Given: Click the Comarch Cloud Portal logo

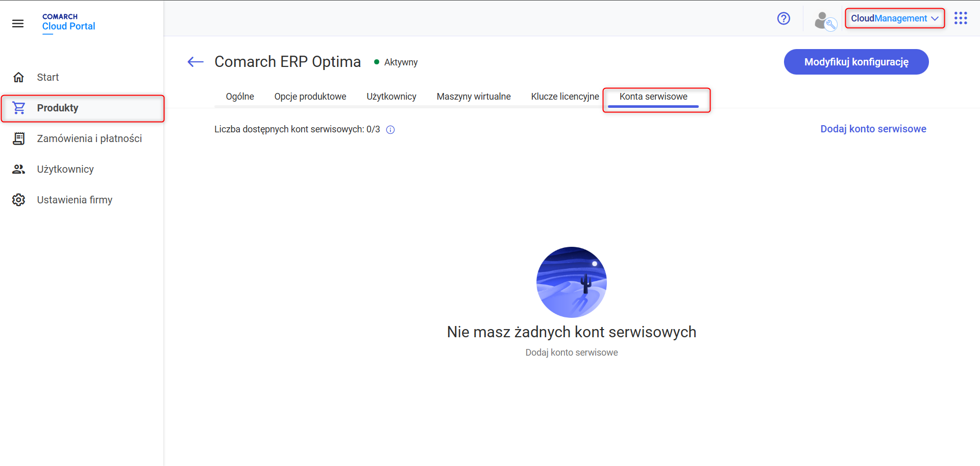Looking at the screenshot, I should [x=68, y=22].
